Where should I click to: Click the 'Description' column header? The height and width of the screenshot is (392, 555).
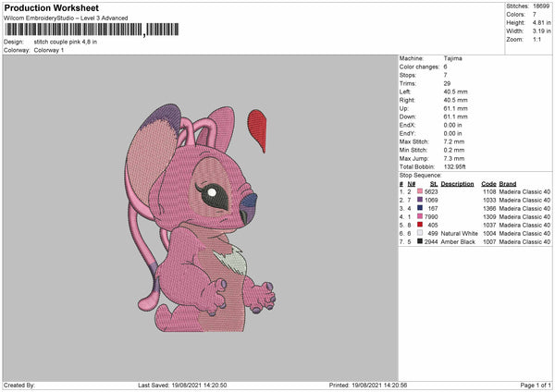[457, 184]
